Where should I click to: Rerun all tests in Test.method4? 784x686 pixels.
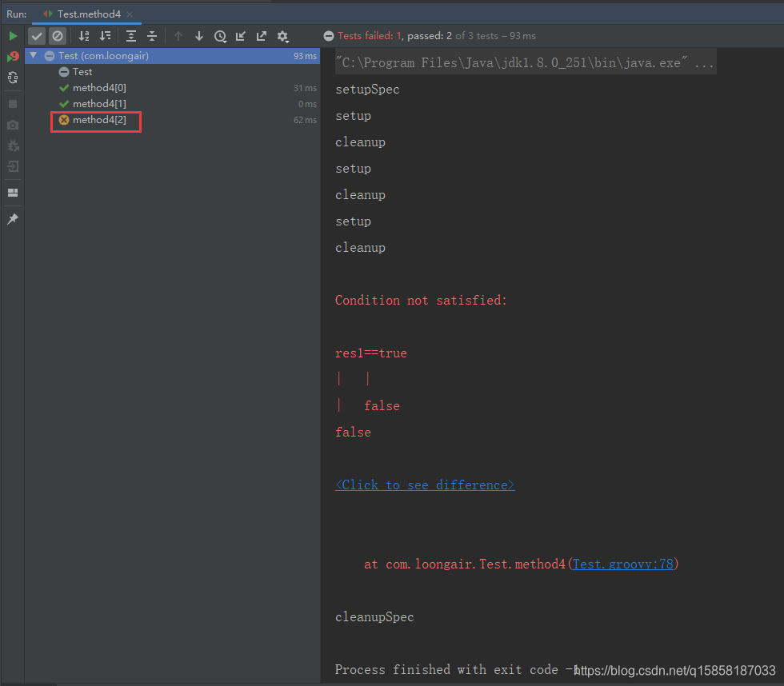tap(13, 36)
